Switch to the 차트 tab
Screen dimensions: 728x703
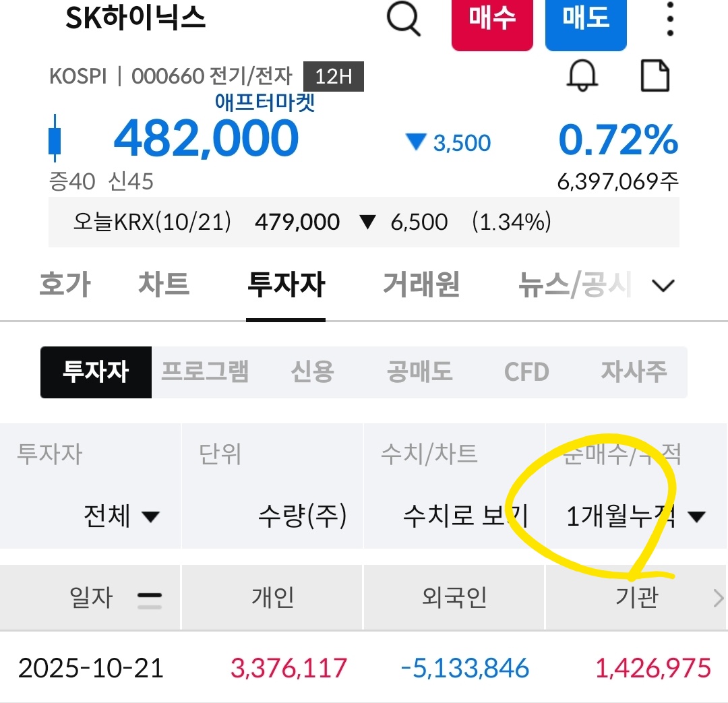point(164,285)
